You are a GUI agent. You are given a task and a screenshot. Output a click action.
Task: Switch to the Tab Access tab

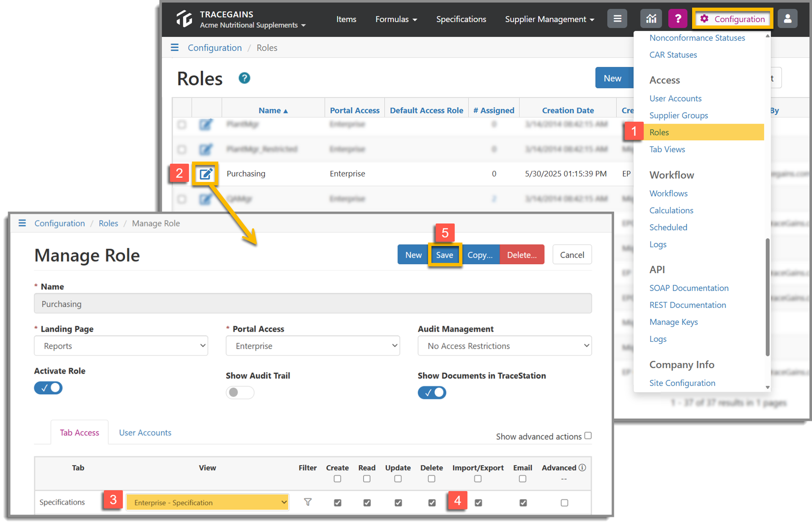[x=79, y=432]
